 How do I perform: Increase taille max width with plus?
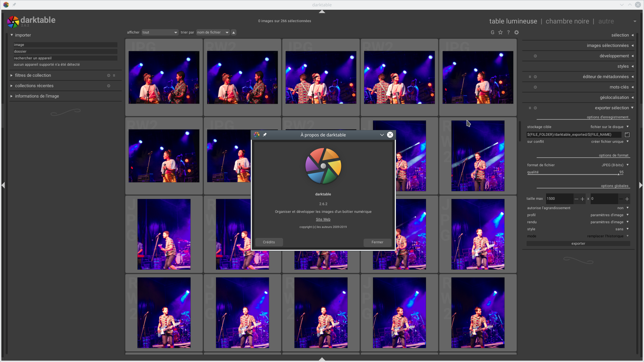(x=583, y=199)
